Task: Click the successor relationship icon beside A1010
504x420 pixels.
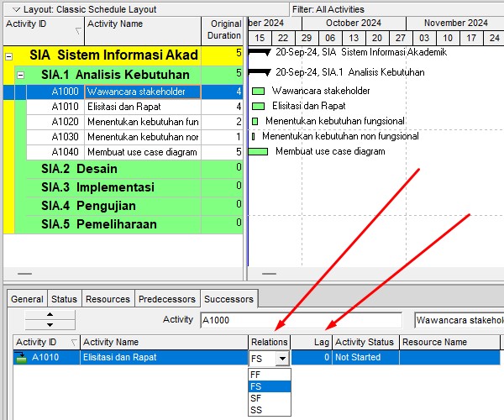Action: [21, 357]
